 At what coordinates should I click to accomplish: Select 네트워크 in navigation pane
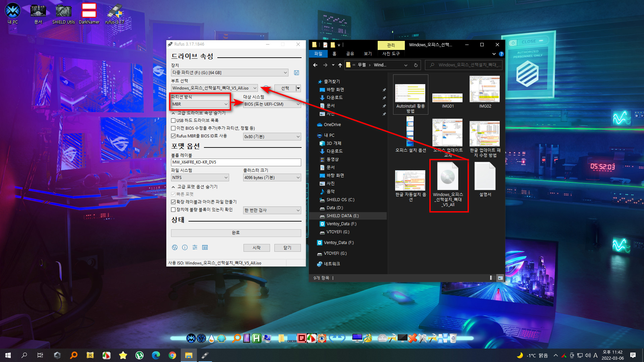pos(332,264)
